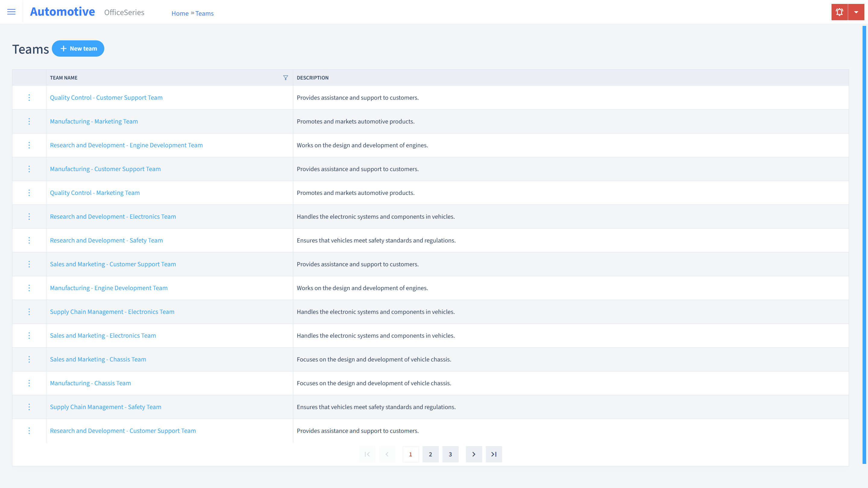Click the filter icon on Team Name column
Image resolution: width=868 pixels, height=488 pixels.
point(285,77)
